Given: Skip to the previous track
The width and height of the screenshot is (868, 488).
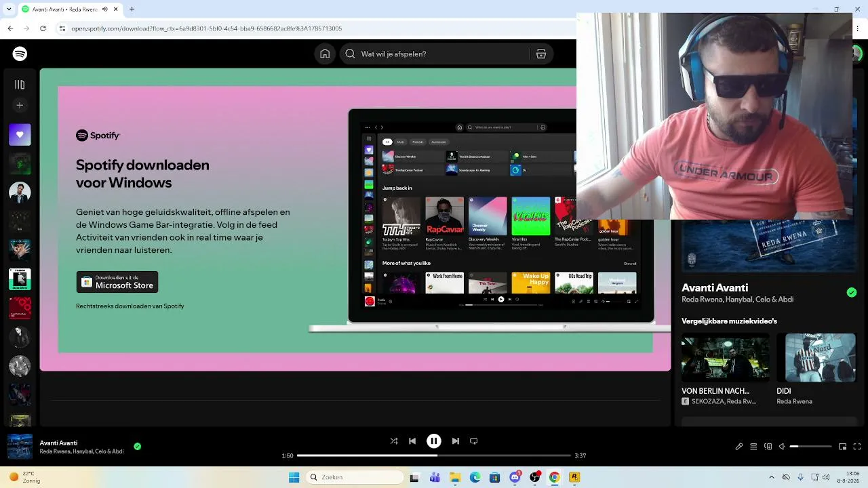Looking at the screenshot, I should pyautogui.click(x=412, y=441).
